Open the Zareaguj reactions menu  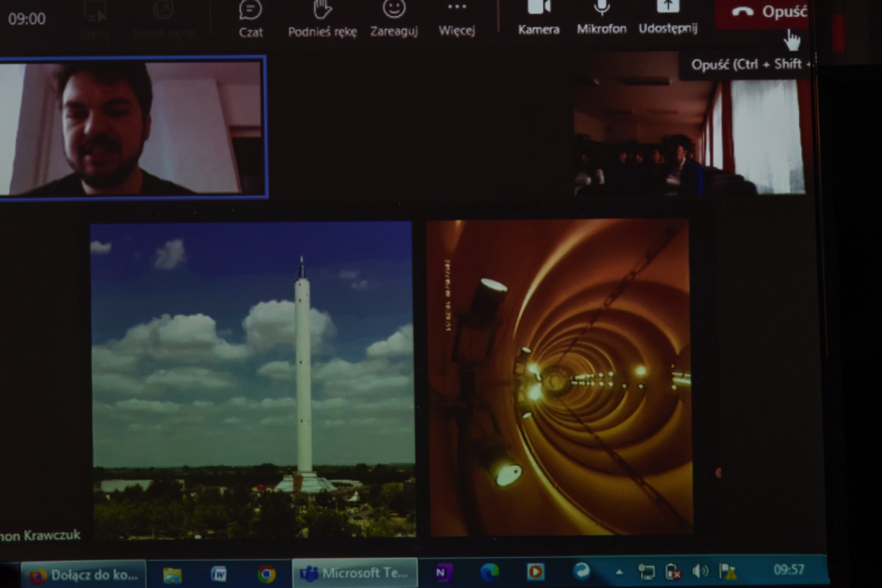click(394, 18)
